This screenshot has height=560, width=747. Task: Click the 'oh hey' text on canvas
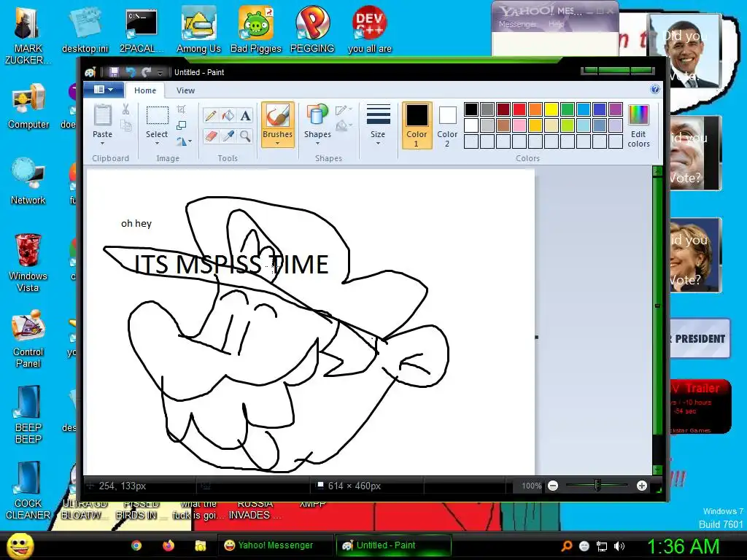coord(136,223)
